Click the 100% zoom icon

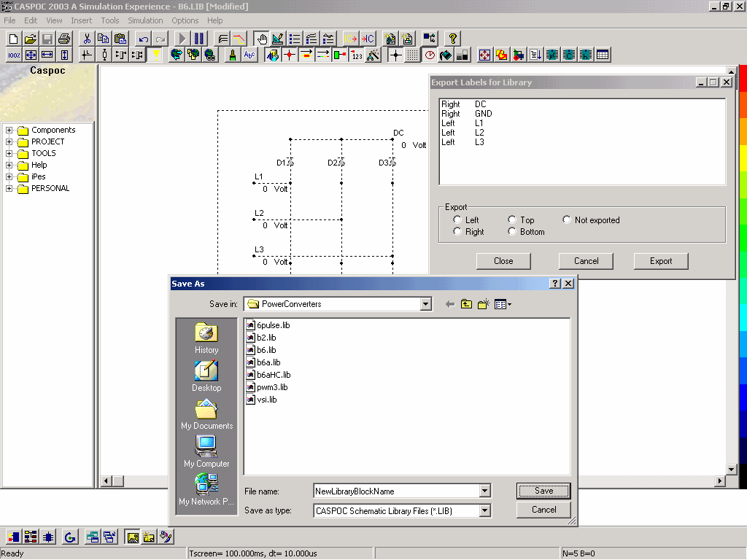click(14, 55)
